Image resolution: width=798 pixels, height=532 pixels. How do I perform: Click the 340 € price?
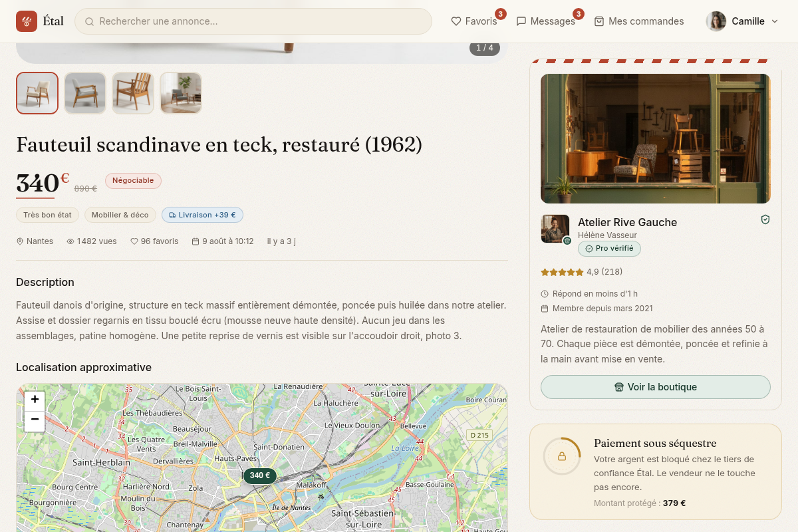coord(43,182)
